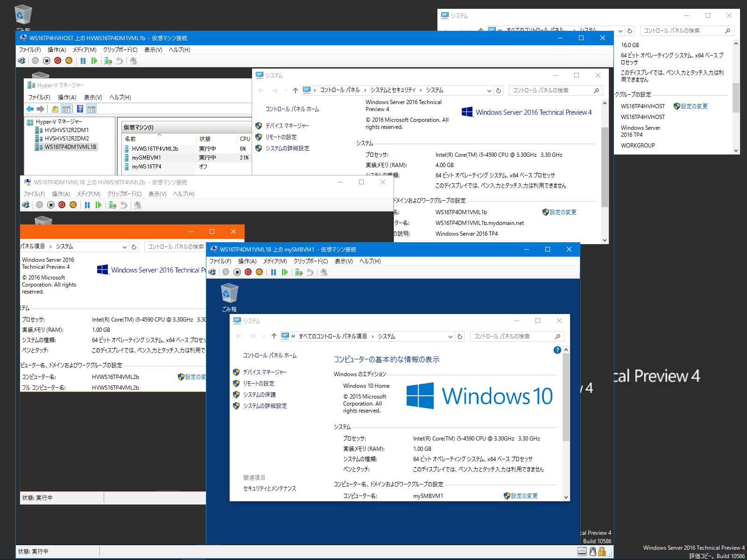
Task: Click Ctrl+Alt+Del icon in HVWS16TP4DM1VML1b window toolbar
Action: coord(21,61)
